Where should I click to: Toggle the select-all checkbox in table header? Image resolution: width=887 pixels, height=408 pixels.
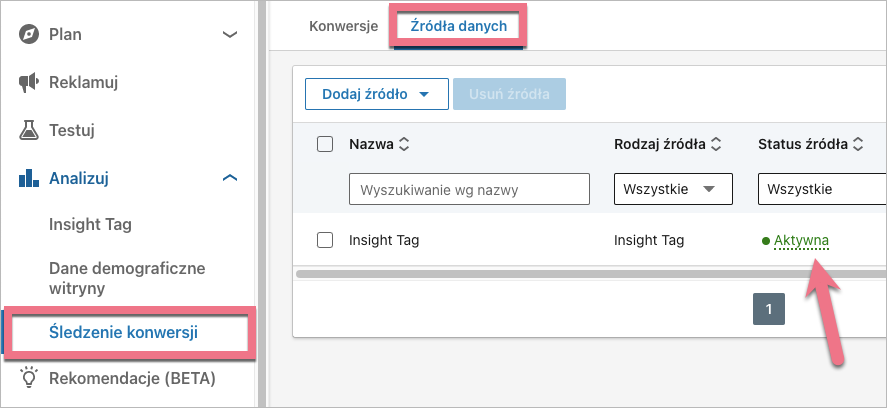(x=324, y=144)
